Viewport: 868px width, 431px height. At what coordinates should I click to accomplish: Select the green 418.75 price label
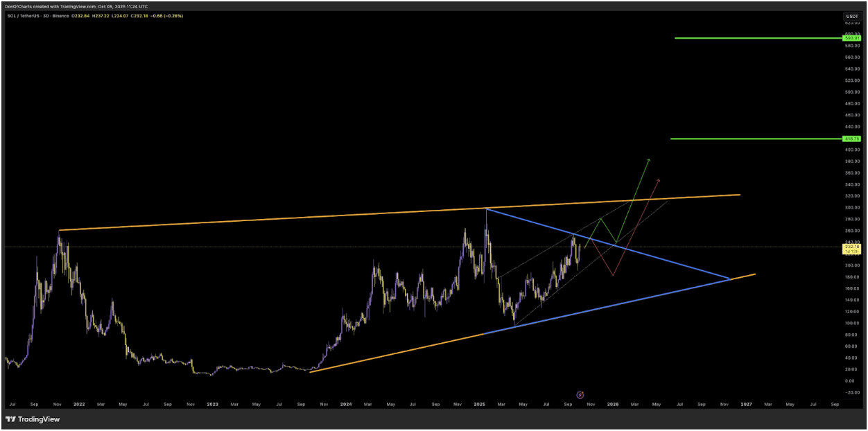coord(851,139)
